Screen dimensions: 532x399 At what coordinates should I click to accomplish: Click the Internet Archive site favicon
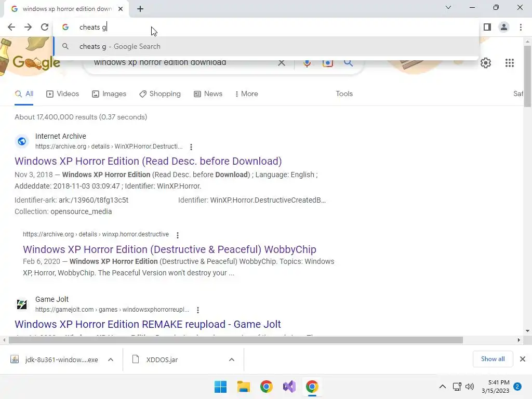click(x=22, y=141)
